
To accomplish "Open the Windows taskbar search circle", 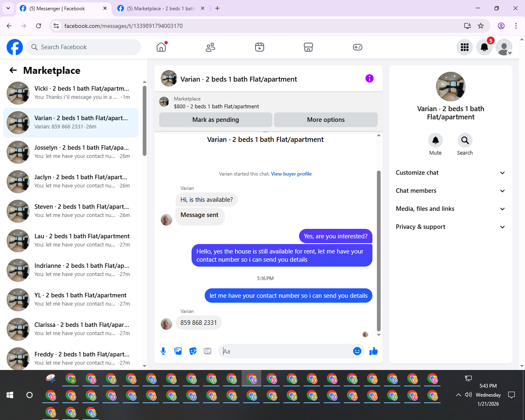I will pyautogui.click(x=30, y=395).
